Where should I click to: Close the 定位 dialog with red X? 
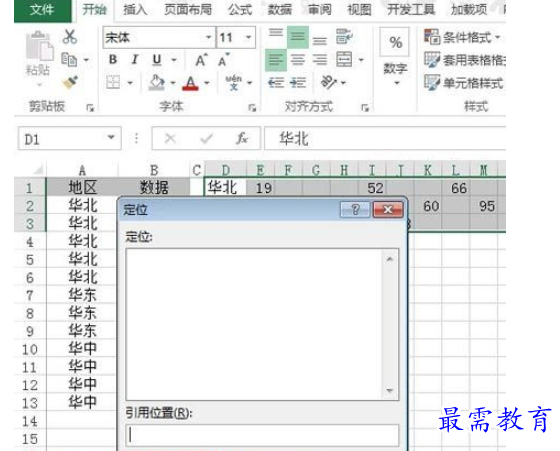[x=388, y=209]
